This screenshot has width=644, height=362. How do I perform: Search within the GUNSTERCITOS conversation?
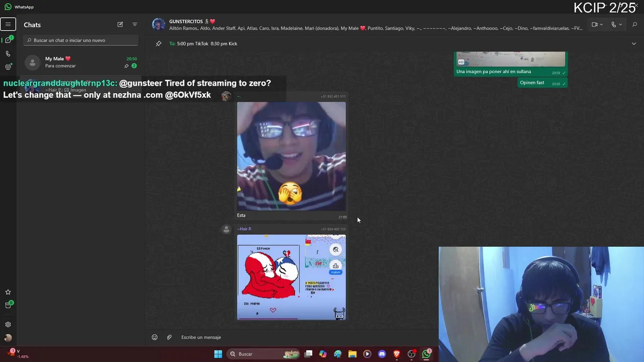coord(634,24)
